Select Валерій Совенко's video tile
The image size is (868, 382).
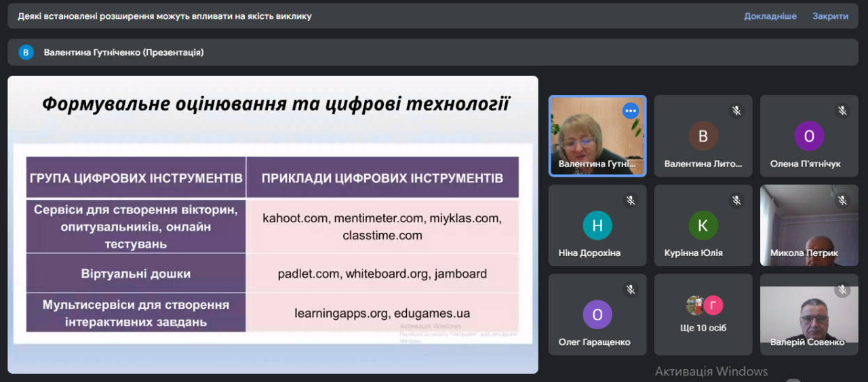(809, 314)
